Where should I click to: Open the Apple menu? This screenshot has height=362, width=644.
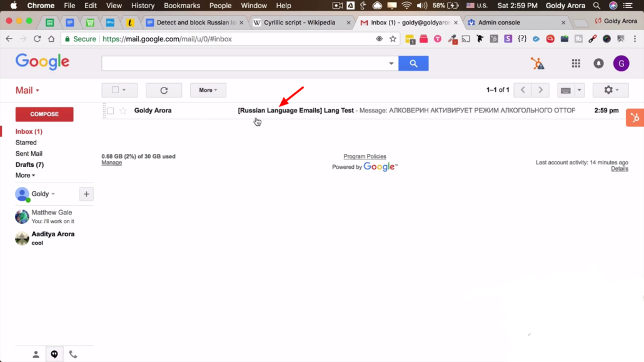click(x=13, y=6)
